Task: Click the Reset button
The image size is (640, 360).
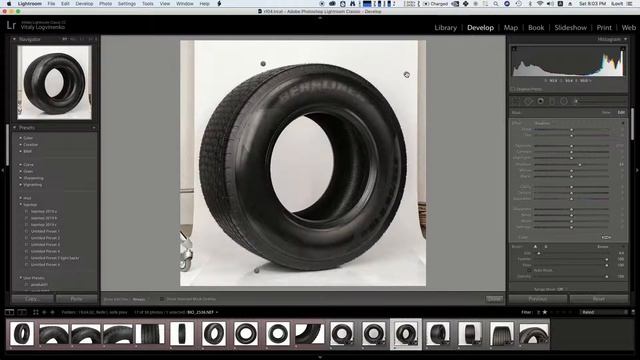Action: coord(599,299)
